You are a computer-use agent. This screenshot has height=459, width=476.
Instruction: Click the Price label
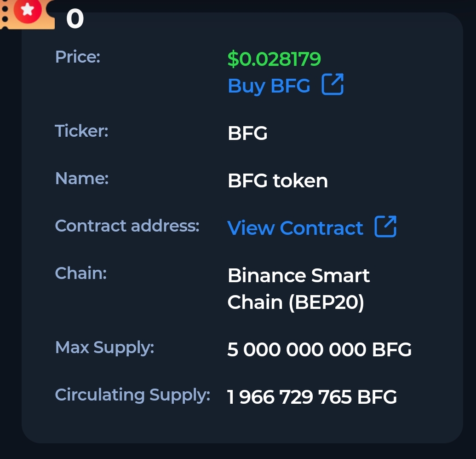77,57
